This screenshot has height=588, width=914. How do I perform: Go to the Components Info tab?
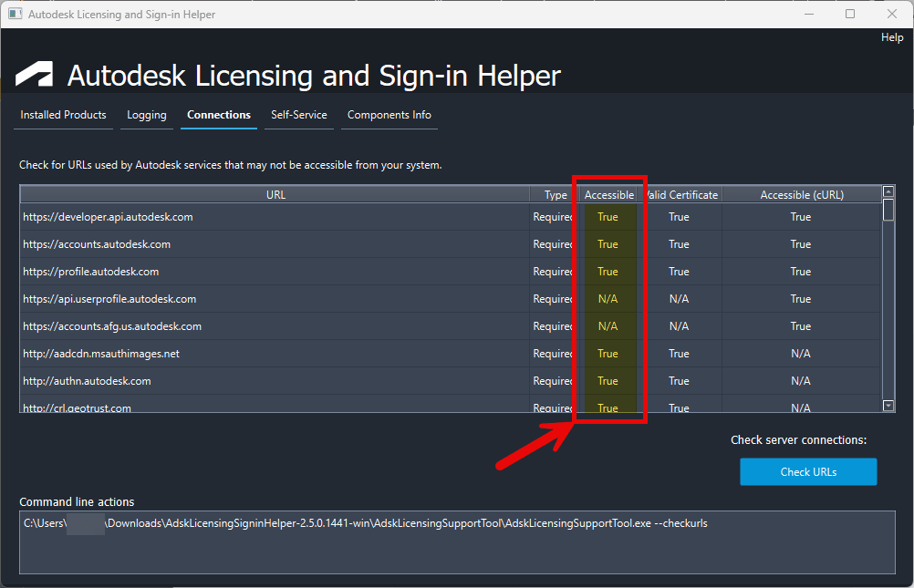(x=389, y=115)
